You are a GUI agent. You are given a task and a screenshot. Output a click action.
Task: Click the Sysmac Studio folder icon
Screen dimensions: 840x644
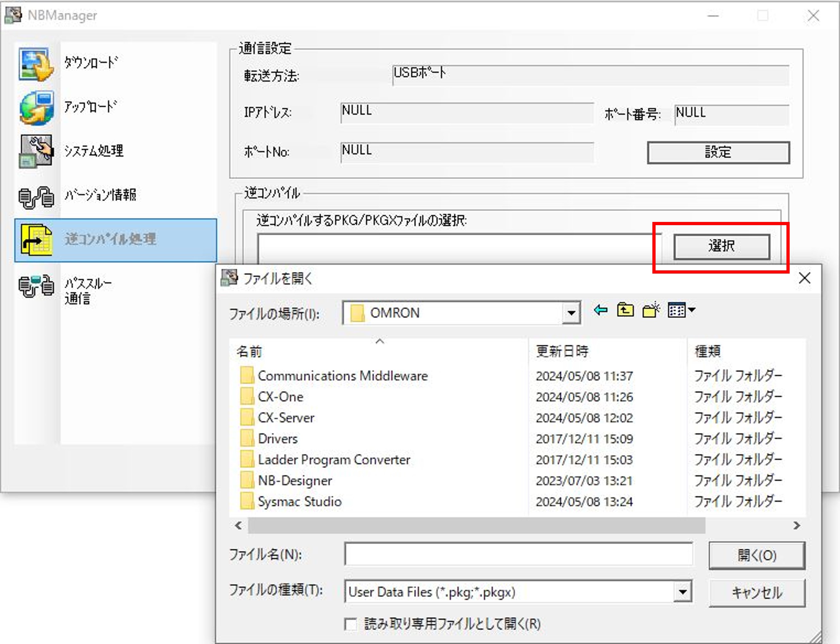click(247, 501)
